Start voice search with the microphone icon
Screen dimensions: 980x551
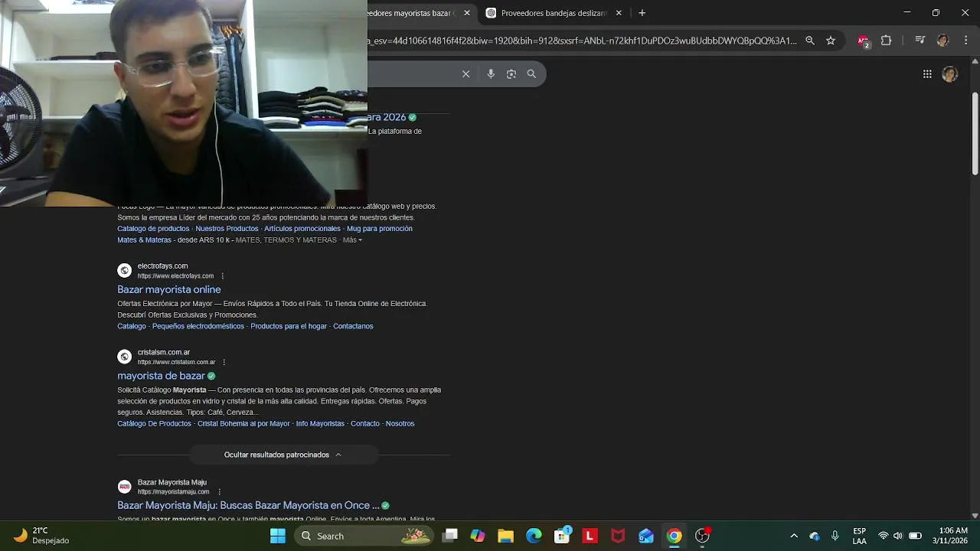point(491,74)
